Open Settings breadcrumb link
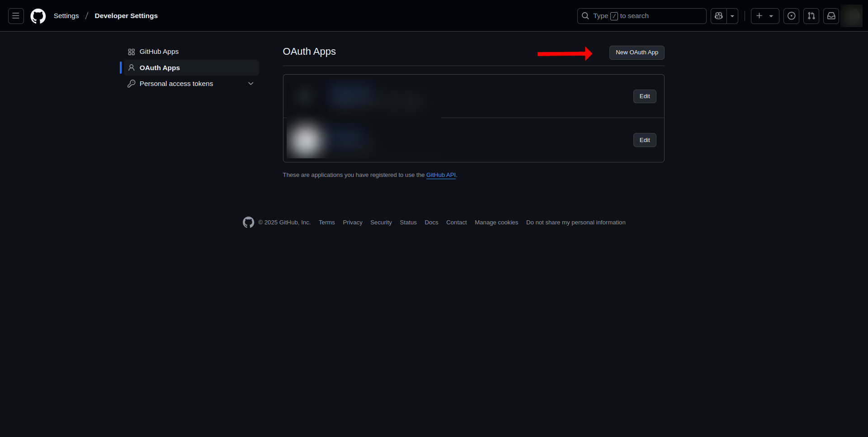The height and width of the screenshot is (437, 868). pyautogui.click(x=66, y=16)
